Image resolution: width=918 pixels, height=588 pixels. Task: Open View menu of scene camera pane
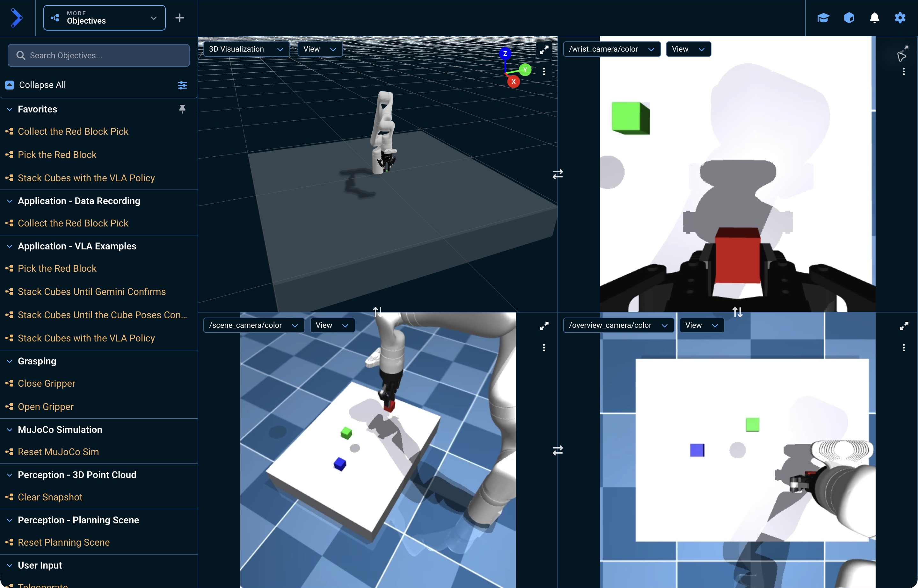(x=332, y=325)
